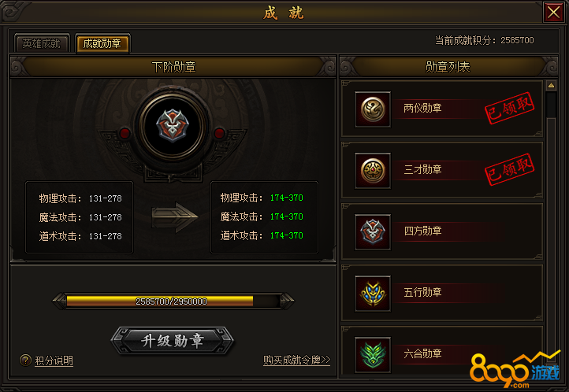Click the 升级勋章 upgrade button
The image size is (569, 392).
tap(173, 341)
